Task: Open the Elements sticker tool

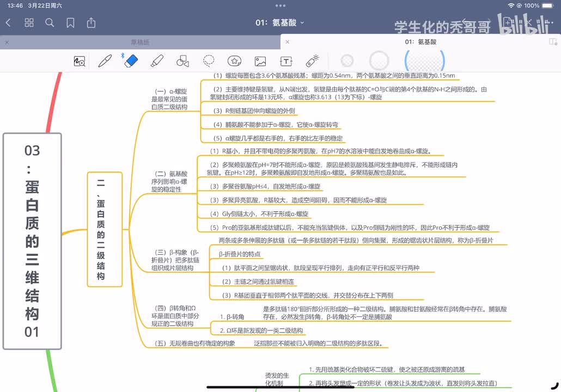Action: pyautogui.click(x=234, y=61)
